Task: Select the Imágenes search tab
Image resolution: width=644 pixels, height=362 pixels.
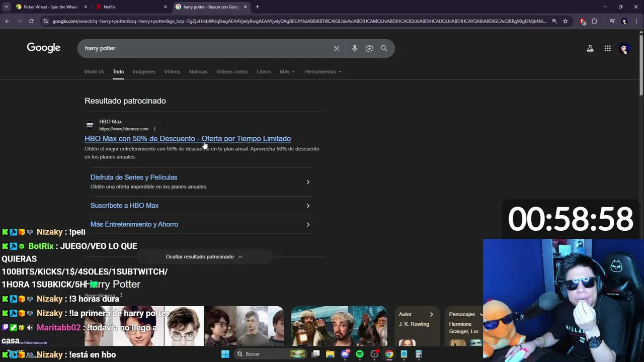Action: click(144, 71)
